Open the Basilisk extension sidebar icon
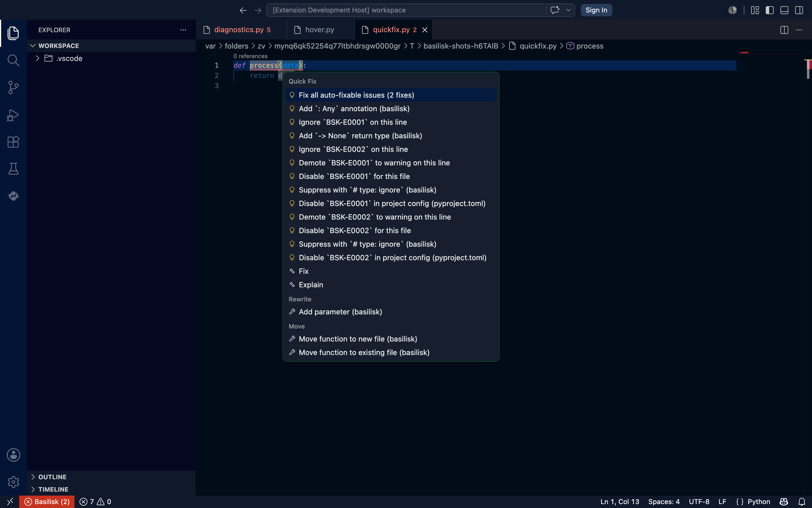812x508 pixels. click(x=14, y=196)
